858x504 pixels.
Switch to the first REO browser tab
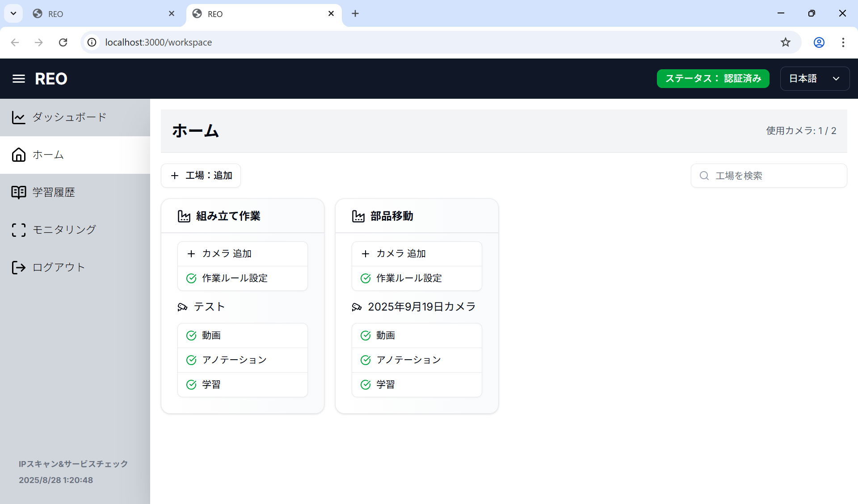click(x=103, y=14)
